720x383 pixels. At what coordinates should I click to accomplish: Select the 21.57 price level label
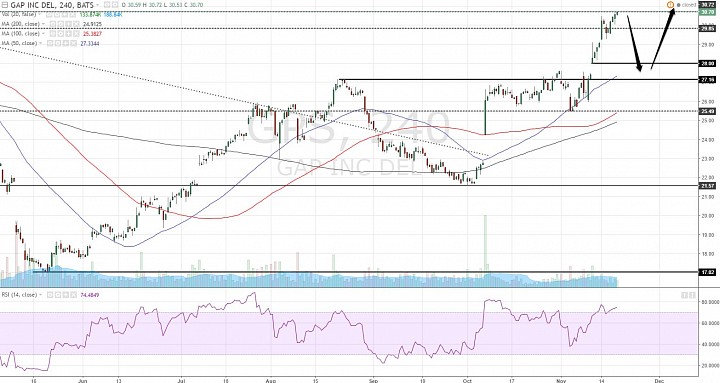pos(708,186)
